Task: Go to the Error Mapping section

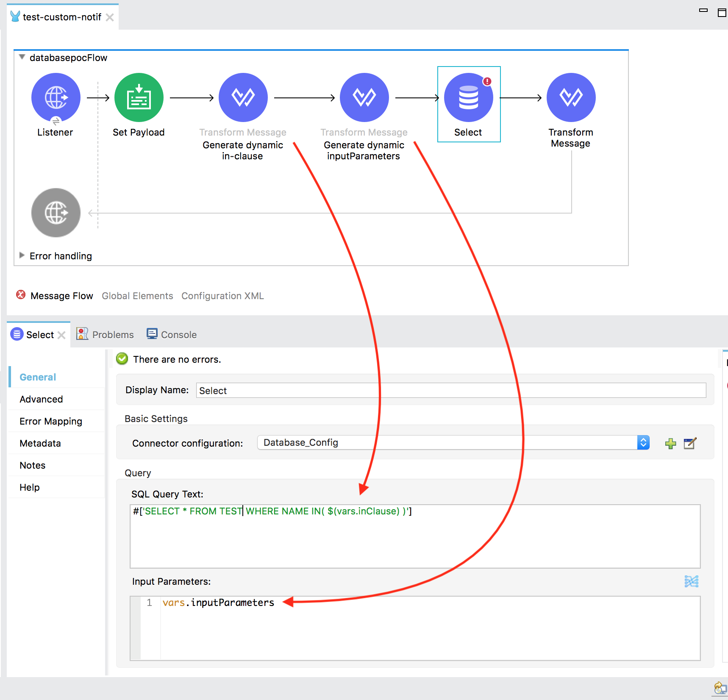Action: pos(51,421)
